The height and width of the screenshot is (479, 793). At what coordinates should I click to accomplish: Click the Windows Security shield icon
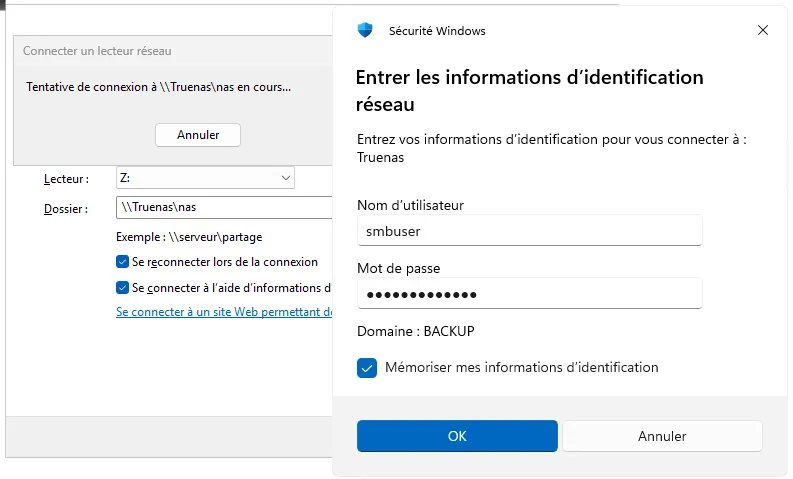click(x=365, y=30)
